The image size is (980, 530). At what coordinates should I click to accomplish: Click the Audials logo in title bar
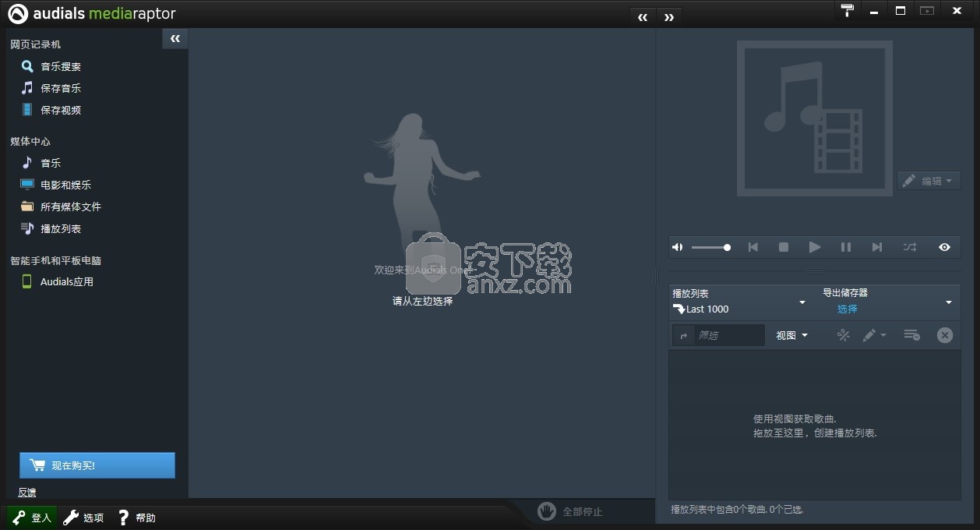[x=91, y=14]
